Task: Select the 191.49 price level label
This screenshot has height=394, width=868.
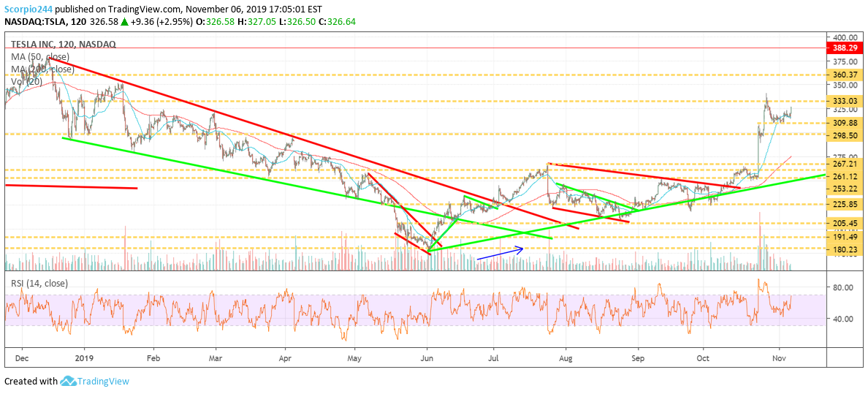Action: point(845,237)
